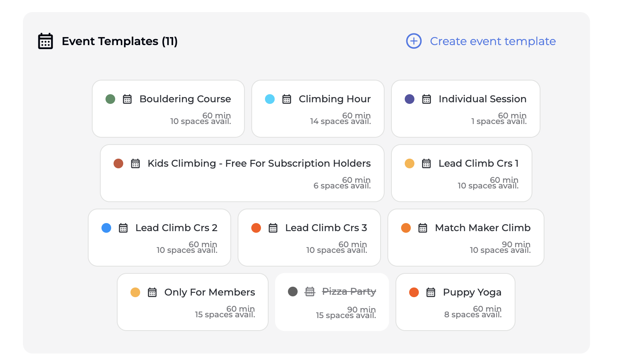Viewport: 621px width, 364px height.
Task: Click the plus icon to create template
Action: coord(414,41)
